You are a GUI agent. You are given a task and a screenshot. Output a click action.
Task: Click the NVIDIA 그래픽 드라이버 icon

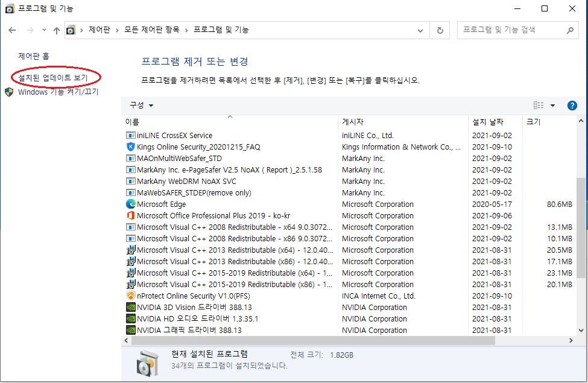click(x=130, y=330)
